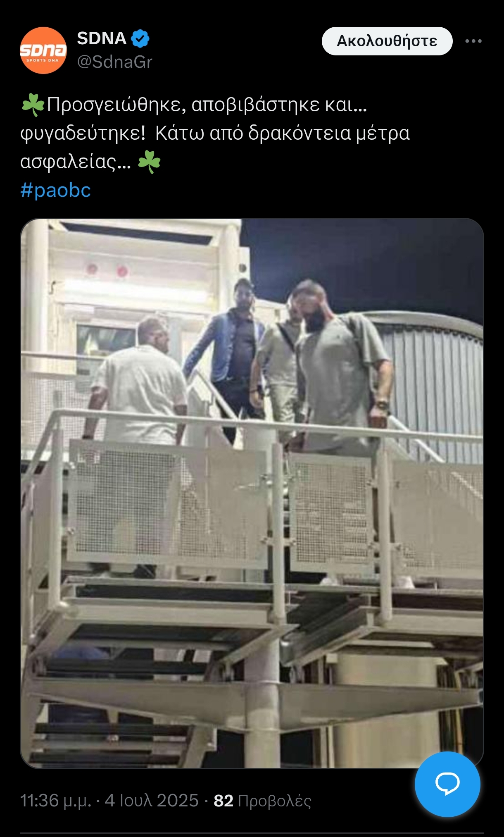Tap the red lights above the door
The image size is (504, 837).
(x=107, y=270)
